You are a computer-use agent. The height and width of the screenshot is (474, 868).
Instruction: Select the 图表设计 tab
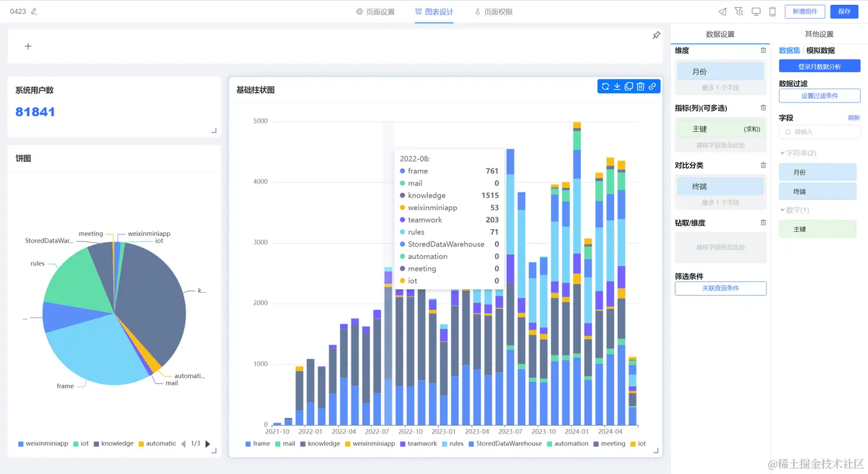tap(434, 11)
